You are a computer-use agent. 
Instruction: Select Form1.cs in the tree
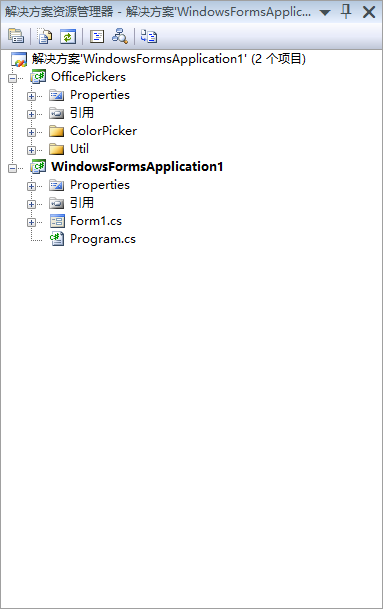pos(96,221)
